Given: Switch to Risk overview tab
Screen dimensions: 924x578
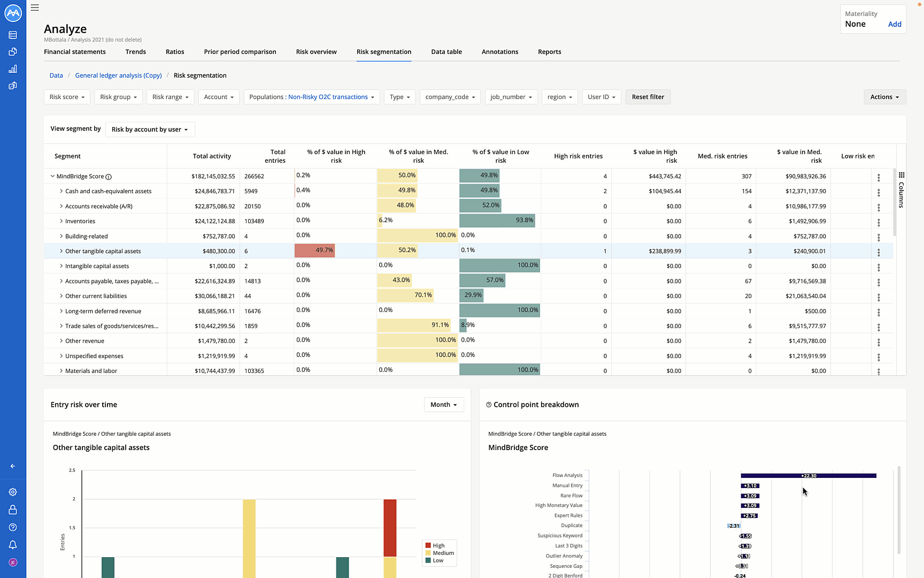Looking at the screenshot, I should point(317,52).
